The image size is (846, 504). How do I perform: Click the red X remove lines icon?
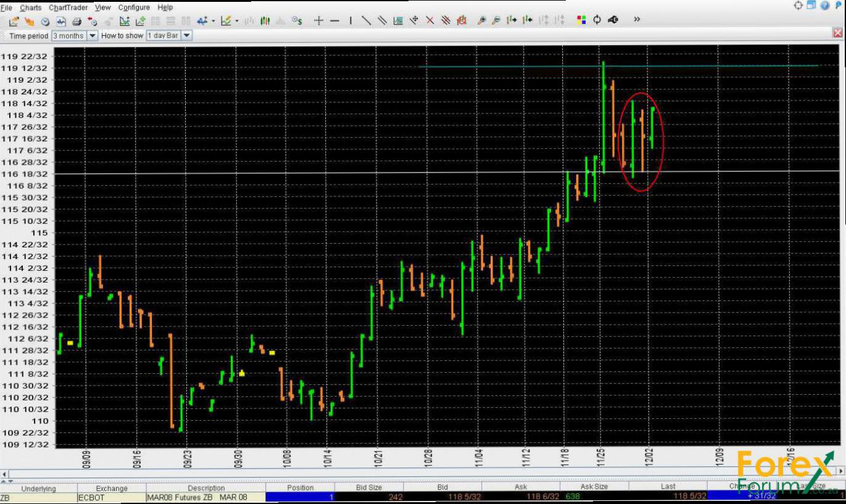(x=430, y=21)
